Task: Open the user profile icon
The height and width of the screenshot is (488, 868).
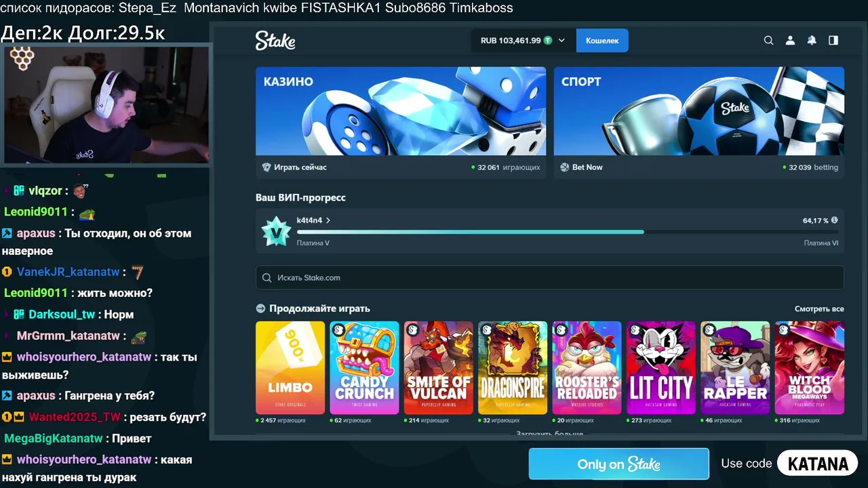Action: [x=790, y=41]
